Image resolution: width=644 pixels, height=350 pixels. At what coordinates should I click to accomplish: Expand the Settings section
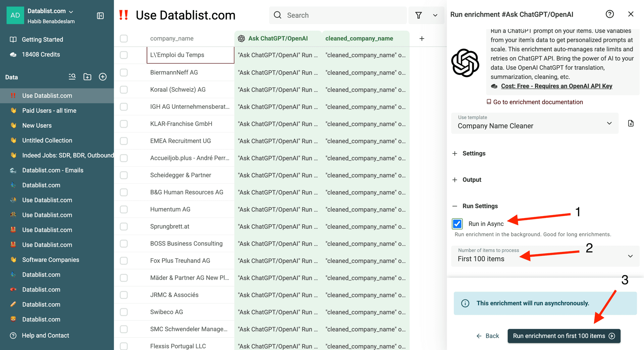tap(473, 154)
